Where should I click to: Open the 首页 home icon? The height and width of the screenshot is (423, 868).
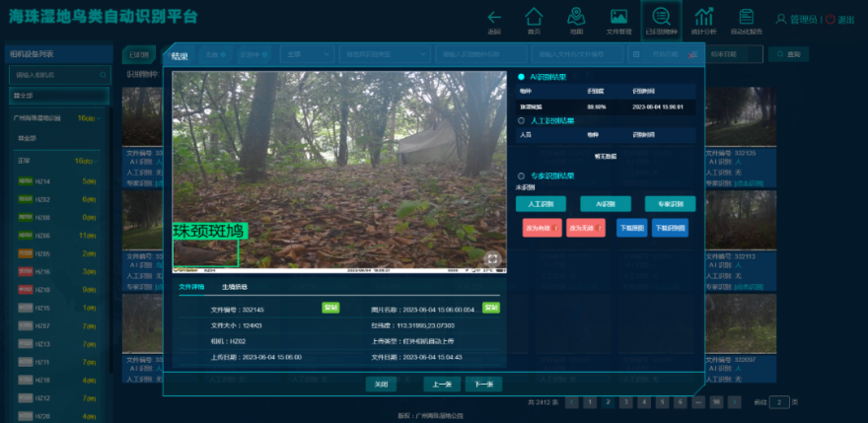click(534, 17)
